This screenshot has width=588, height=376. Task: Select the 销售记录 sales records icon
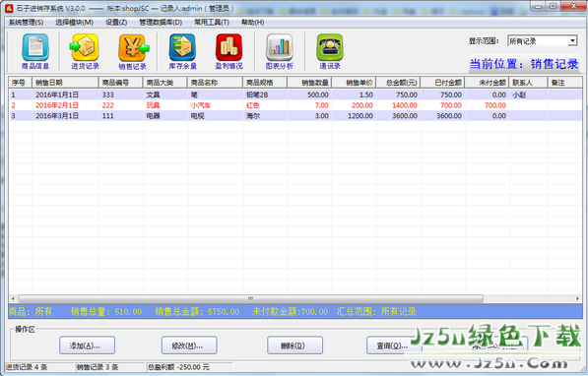click(x=132, y=52)
